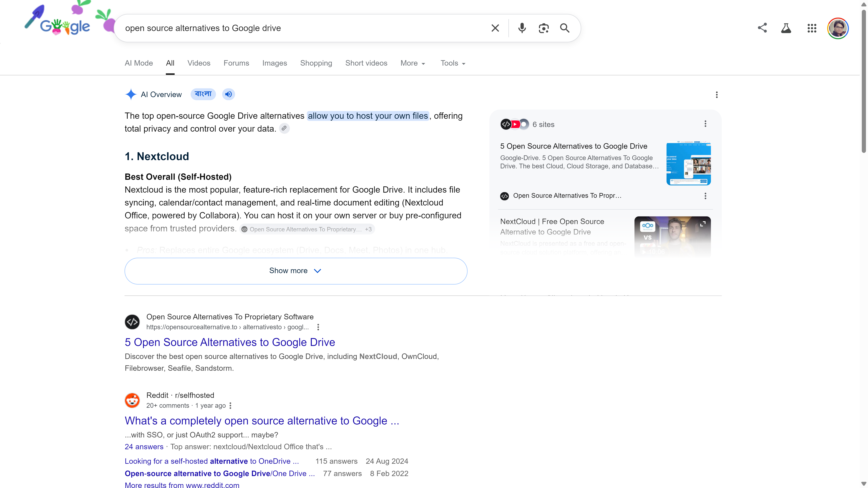Open options next to Open Source Alternatives To Propr… source
Viewport: 868px width, 488px height.
coord(705,196)
